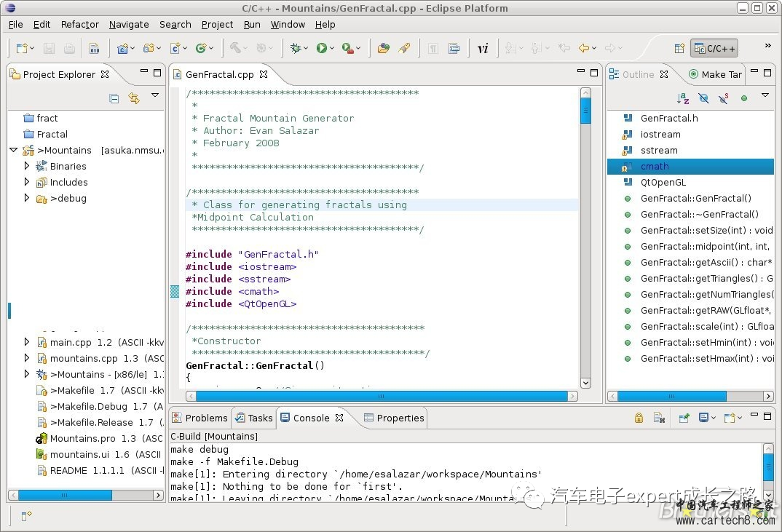The width and height of the screenshot is (782, 532).
Task: Toggle Pin Console
Action: (684, 418)
